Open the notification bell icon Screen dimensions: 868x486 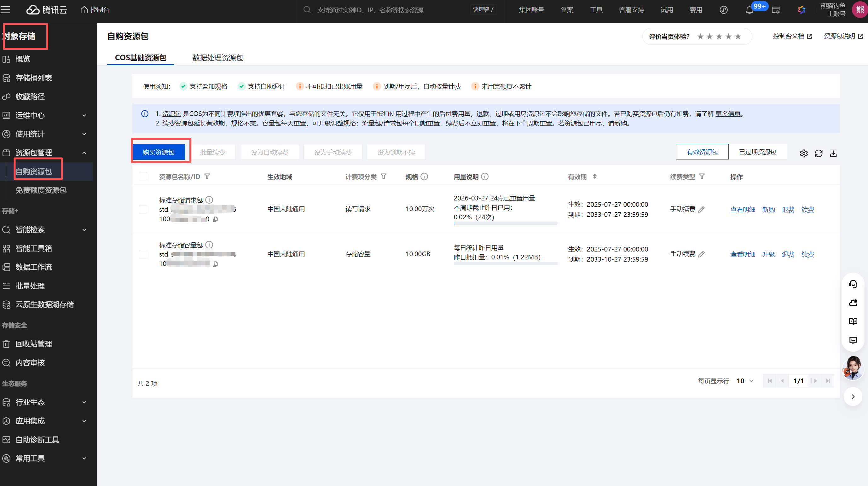[x=749, y=10]
